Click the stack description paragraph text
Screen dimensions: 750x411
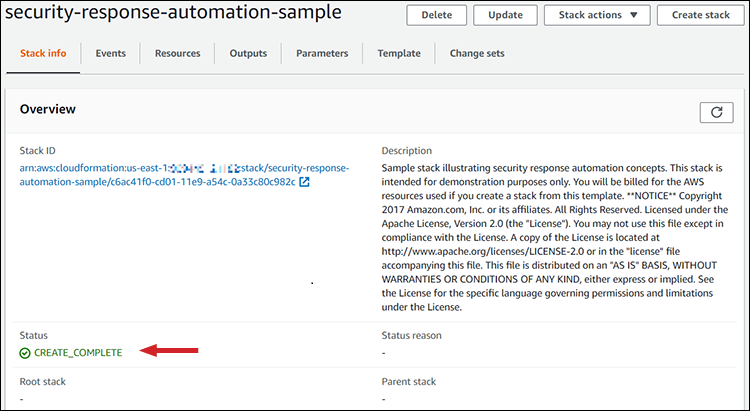click(555, 238)
